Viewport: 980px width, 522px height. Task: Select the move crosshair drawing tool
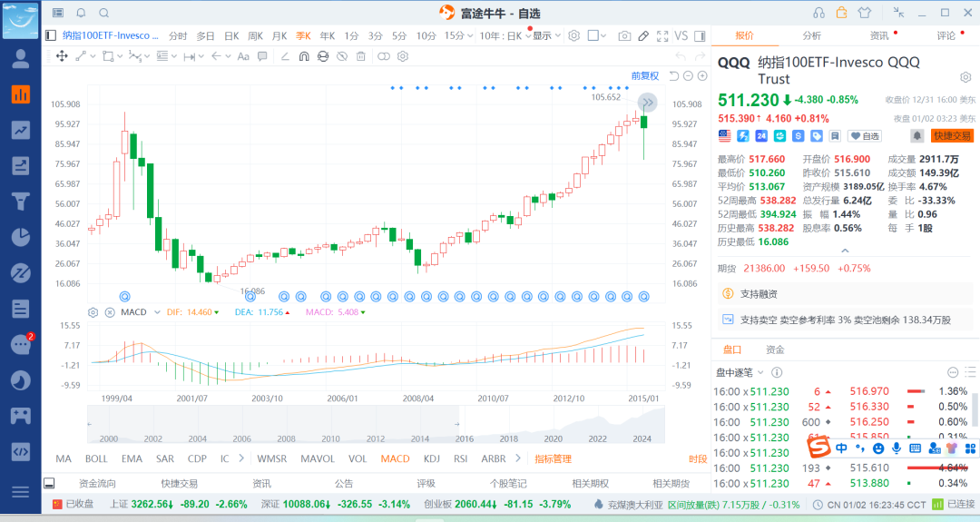coord(62,56)
